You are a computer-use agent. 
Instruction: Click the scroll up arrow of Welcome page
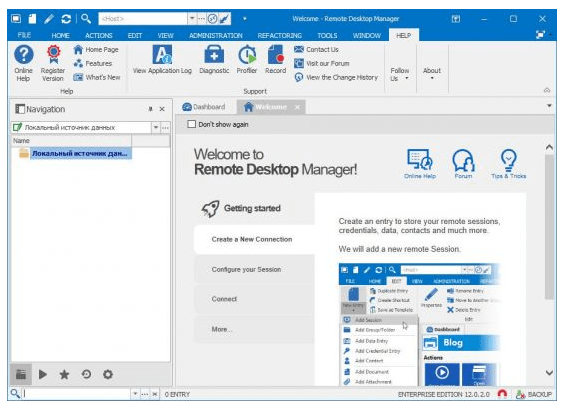pos(549,147)
